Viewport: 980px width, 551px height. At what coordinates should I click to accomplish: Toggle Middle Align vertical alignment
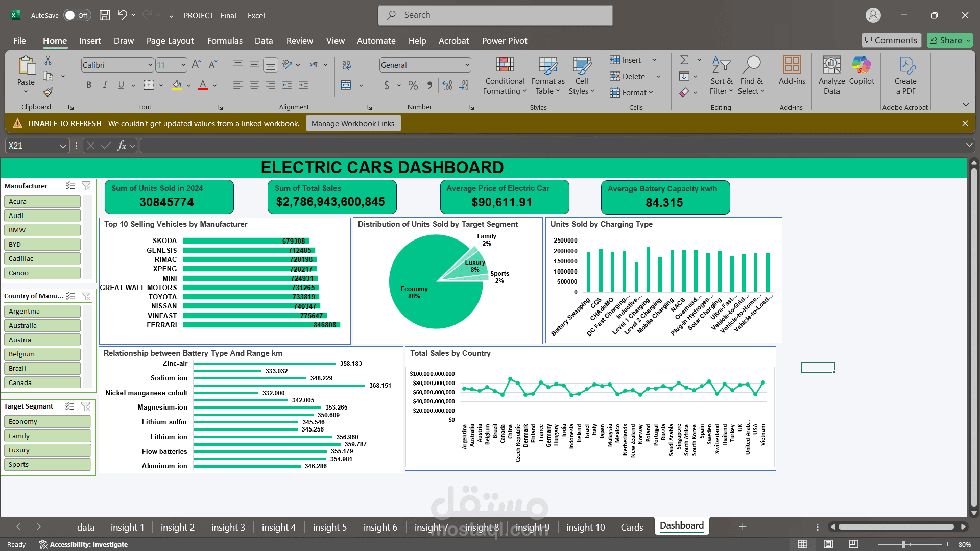click(x=254, y=64)
